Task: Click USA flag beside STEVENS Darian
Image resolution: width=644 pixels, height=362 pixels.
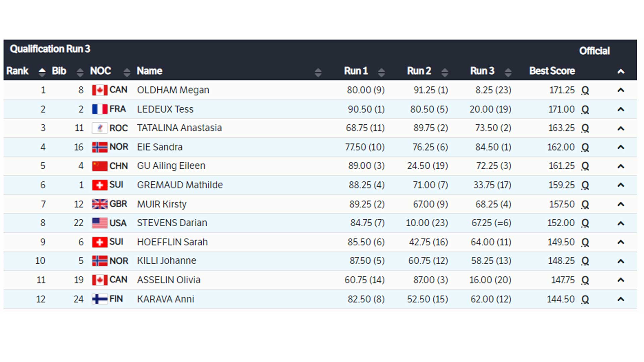Action: tap(100, 223)
